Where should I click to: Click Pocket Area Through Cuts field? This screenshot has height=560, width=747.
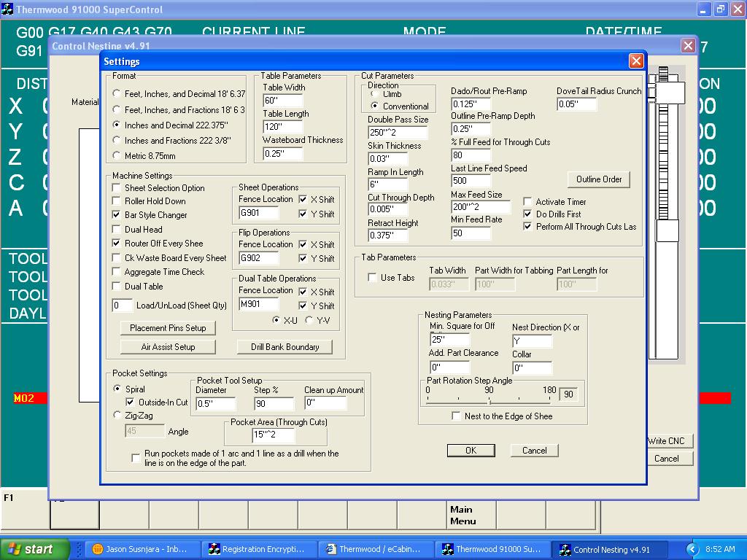[x=273, y=434]
